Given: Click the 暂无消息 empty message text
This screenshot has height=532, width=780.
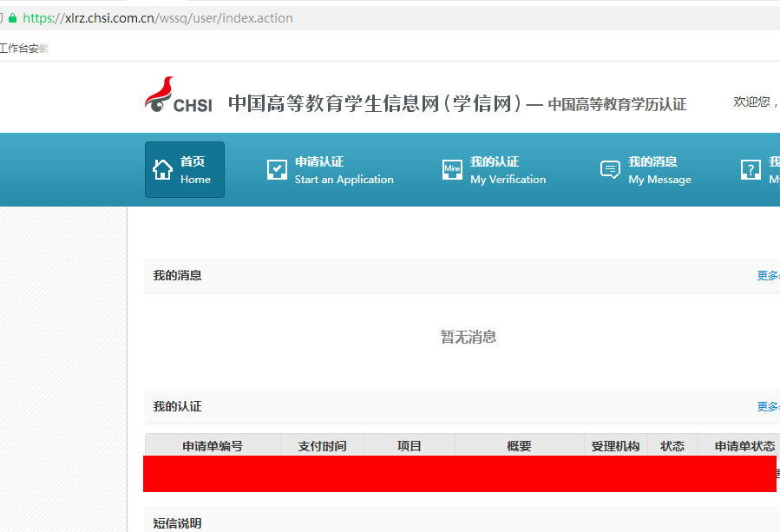Looking at the screenshot, I should point(469,337).
